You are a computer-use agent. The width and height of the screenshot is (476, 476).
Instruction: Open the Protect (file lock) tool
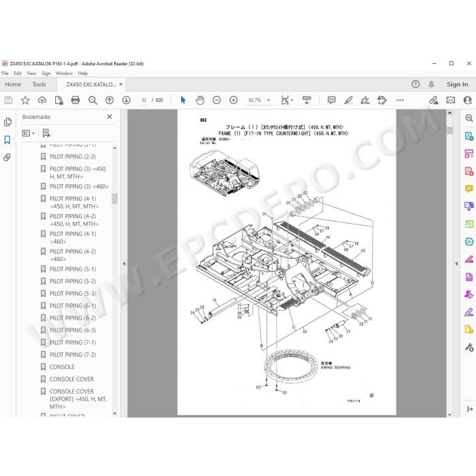coord(58,100)
